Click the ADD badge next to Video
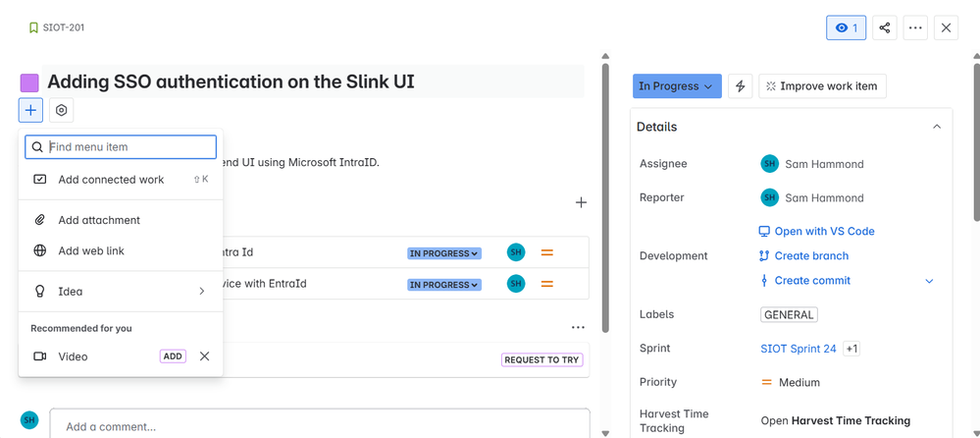Viewport: 980px width, 438px height. point(173,356)
